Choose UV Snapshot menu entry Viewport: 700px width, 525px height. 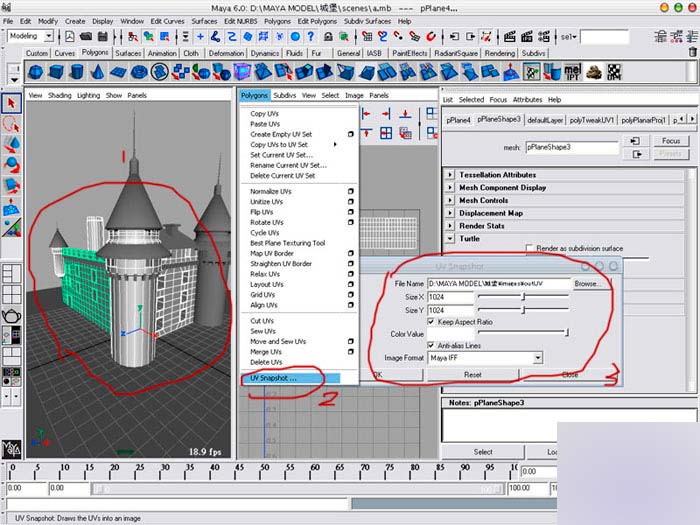click(290, 378)
